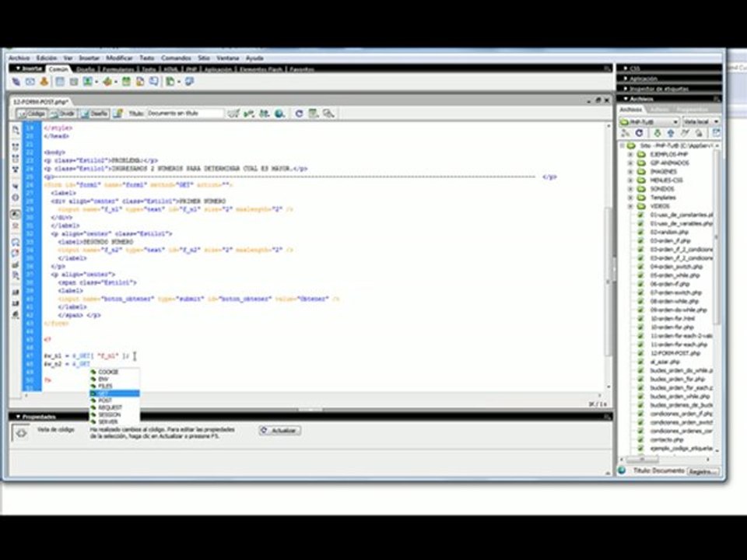Image resolution: width=747 pixels, height=560 pixels.
Task: Open the Modificar menu
Action: (119, 58)
